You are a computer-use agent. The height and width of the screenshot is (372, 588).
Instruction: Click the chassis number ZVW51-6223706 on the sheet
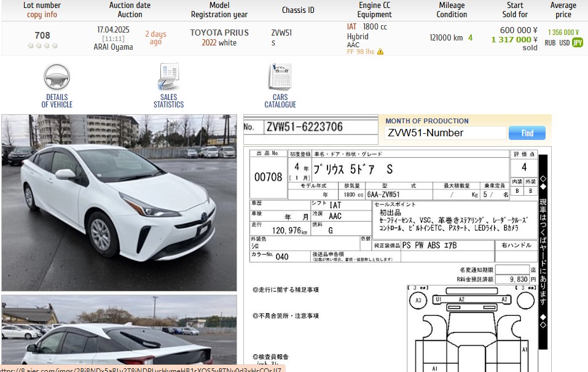point(305,127)
